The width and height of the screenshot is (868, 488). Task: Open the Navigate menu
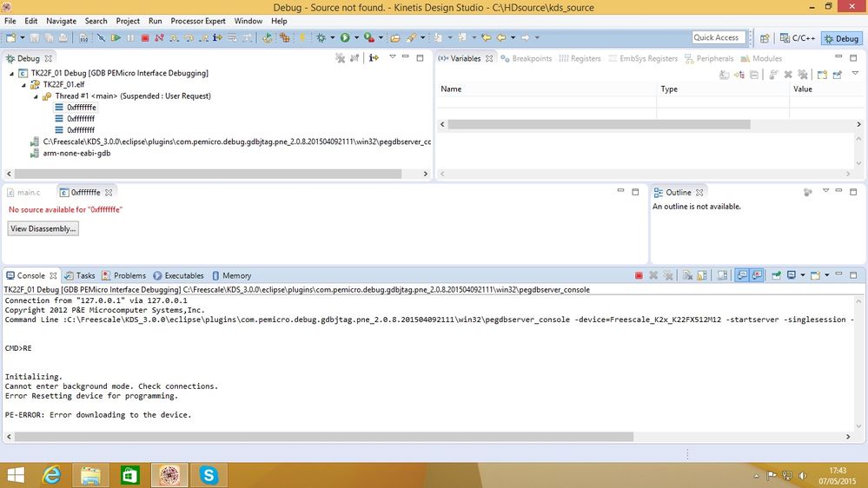(62, 21)
